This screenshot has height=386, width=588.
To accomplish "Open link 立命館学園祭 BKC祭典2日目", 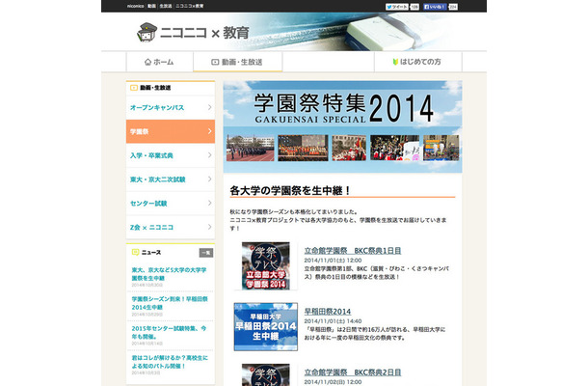I will (353, 372).
